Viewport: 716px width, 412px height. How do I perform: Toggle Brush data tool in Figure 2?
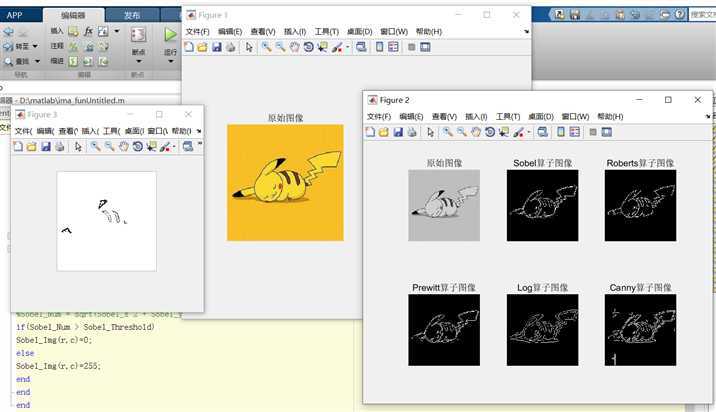[518, 132]
